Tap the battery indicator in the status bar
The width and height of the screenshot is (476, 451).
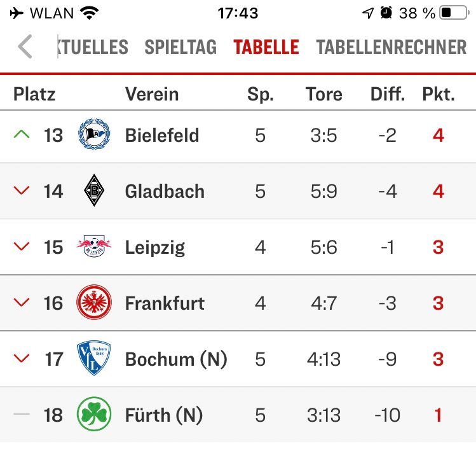tap(454, 13)
